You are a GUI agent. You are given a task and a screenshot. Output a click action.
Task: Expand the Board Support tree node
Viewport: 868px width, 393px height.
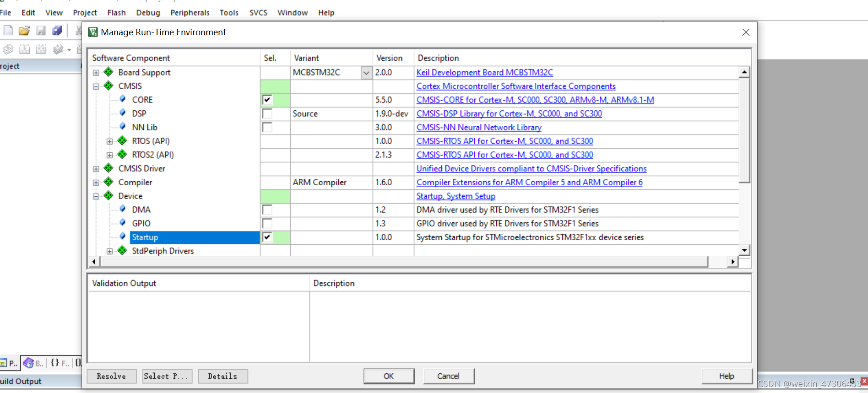(96, 73)
